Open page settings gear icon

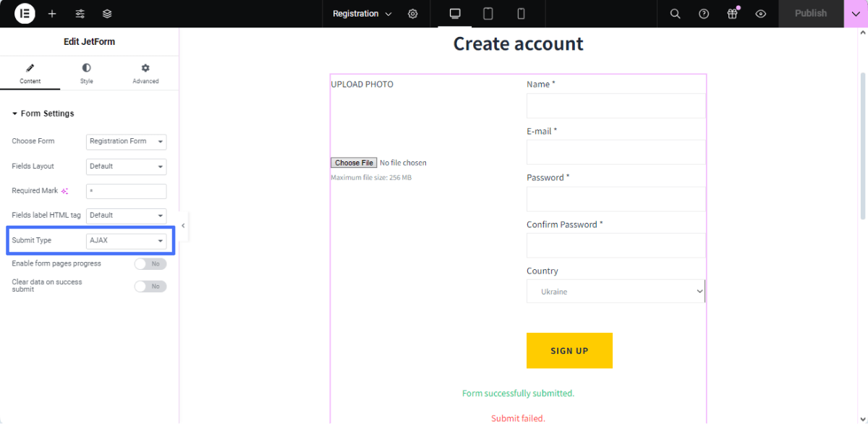413,14
